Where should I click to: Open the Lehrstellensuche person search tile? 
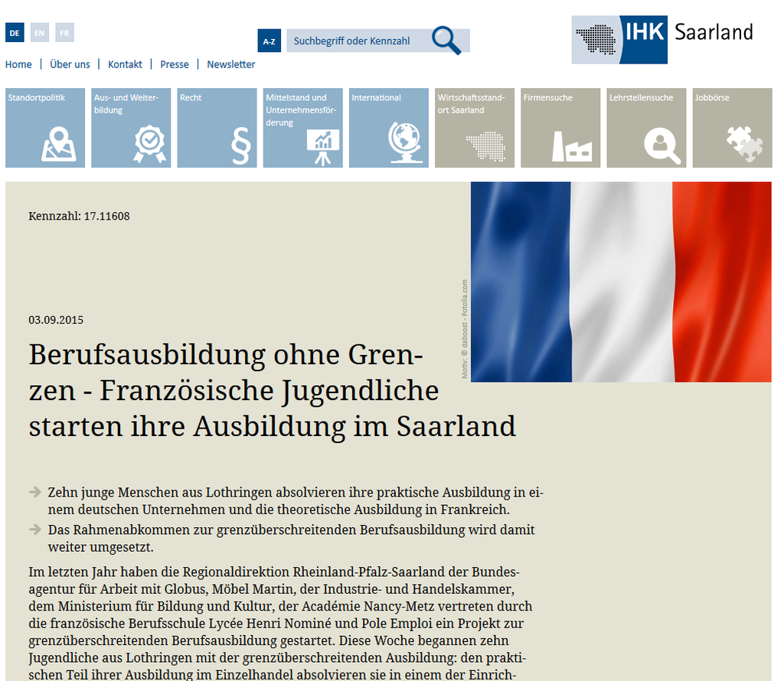pos(646,128)
